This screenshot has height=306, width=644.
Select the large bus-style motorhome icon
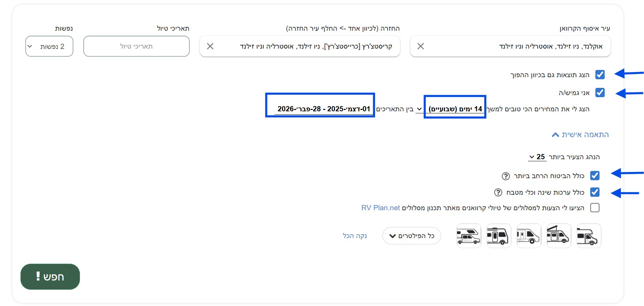coord(499,236)
